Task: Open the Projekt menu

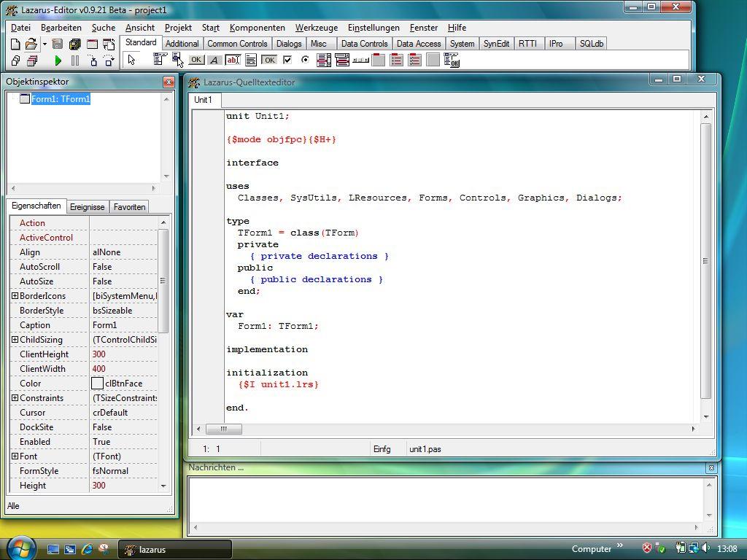Action: click(178, 28)
